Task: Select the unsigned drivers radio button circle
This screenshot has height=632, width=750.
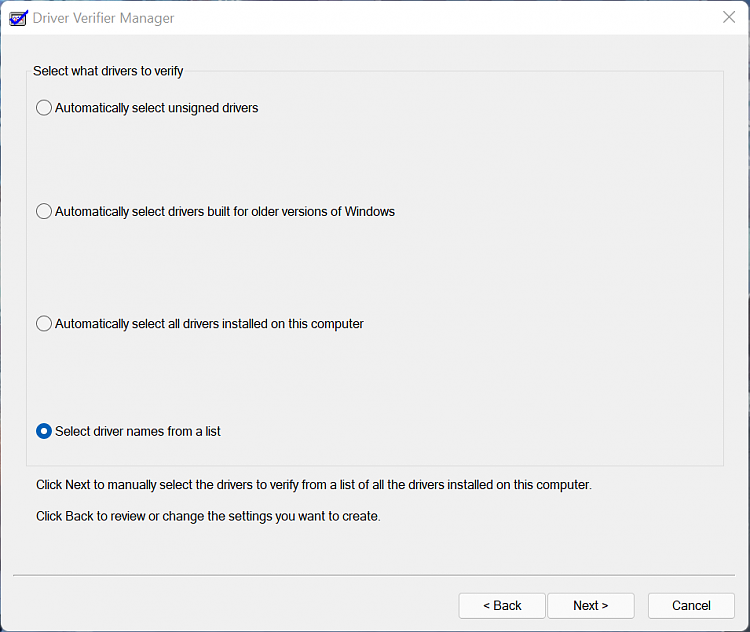Action: point(44,108)
